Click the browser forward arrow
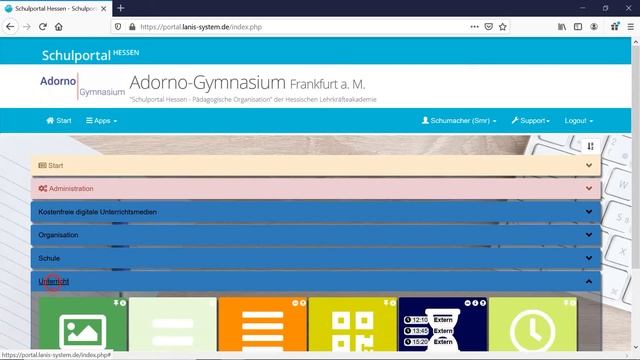Screen dimensions: 640x360 tap(27, 27)
